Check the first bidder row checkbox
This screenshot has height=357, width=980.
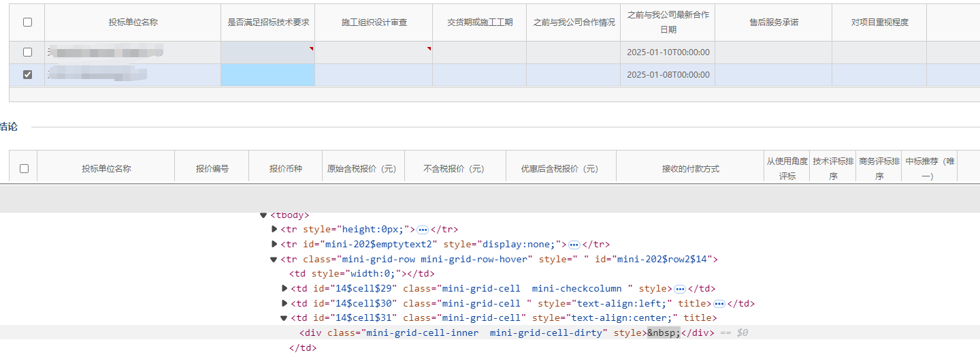click(27, 52)
